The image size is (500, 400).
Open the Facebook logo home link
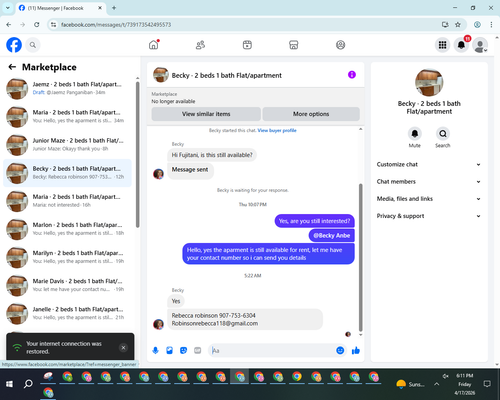[x=14, y=45]
